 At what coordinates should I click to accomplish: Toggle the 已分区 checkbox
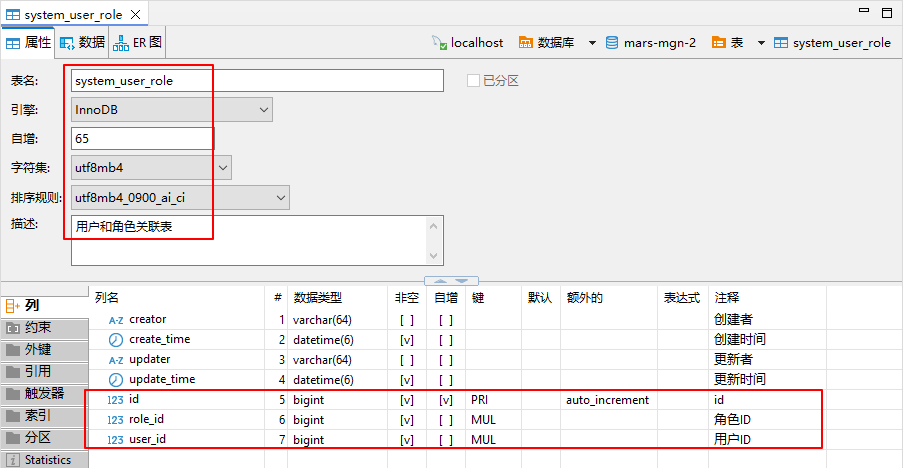point(473,81)
